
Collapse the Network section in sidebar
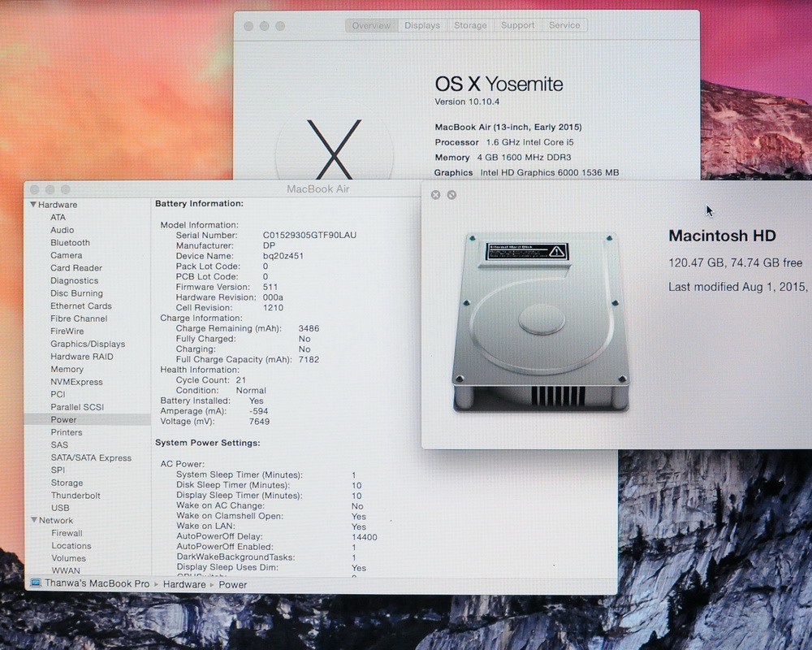pyautogui.click(x=33, y=520)
